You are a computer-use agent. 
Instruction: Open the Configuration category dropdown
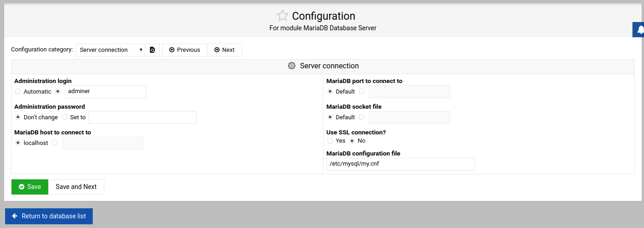point(110,50)
